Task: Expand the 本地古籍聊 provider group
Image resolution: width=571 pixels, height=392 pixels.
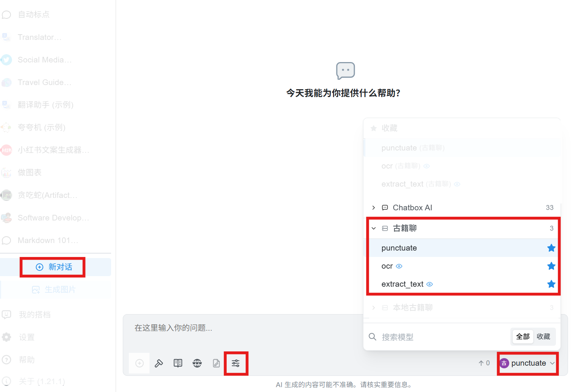Action: [x=462, y=308]
